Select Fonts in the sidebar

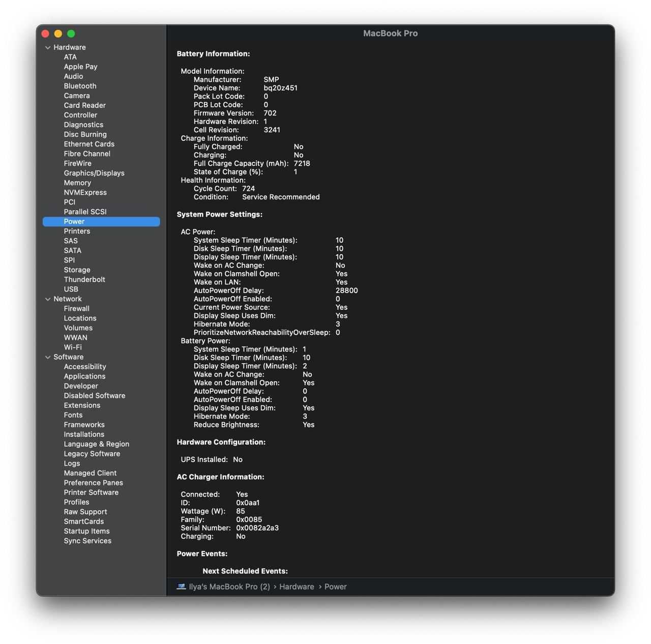coord(73,415)
